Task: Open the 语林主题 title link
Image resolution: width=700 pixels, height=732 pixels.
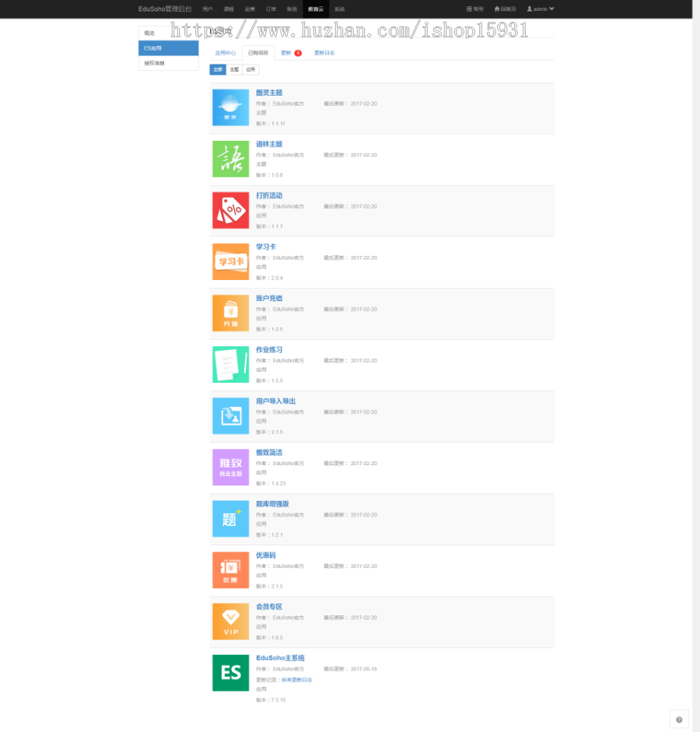Action: [x=269, y=144]
